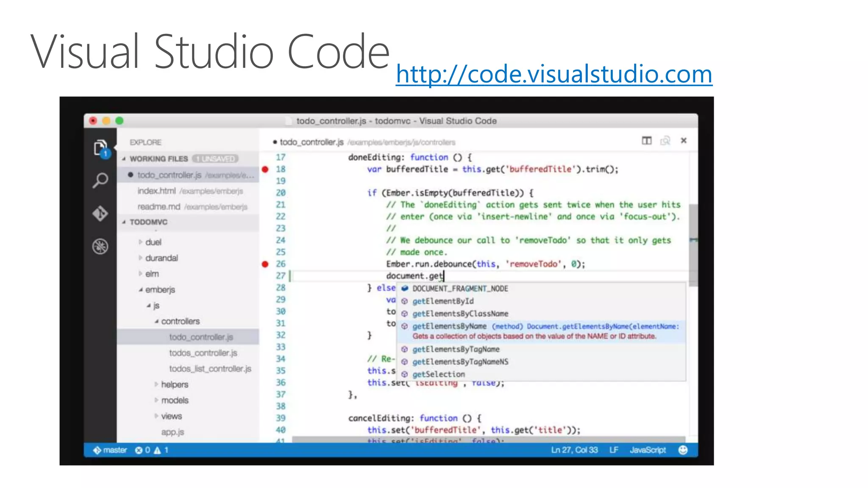Open the Git source control view
This screenshot has width=868, height=488.
(100, 213)
